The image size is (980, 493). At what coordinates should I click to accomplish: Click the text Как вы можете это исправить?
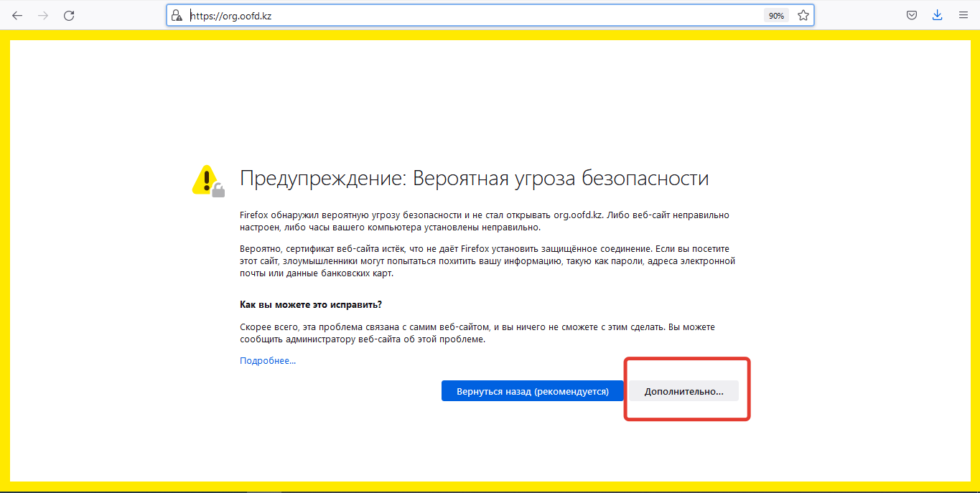click(x=311, y=305)
